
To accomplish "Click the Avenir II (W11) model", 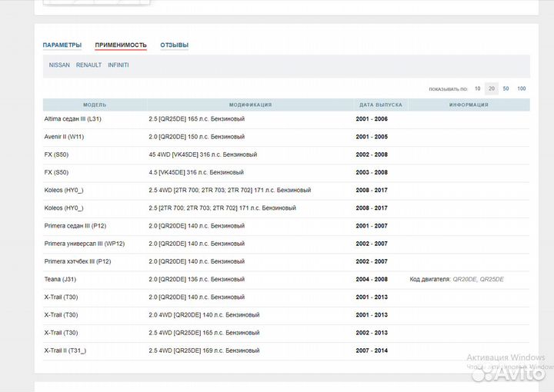I will tap(65, 137).
